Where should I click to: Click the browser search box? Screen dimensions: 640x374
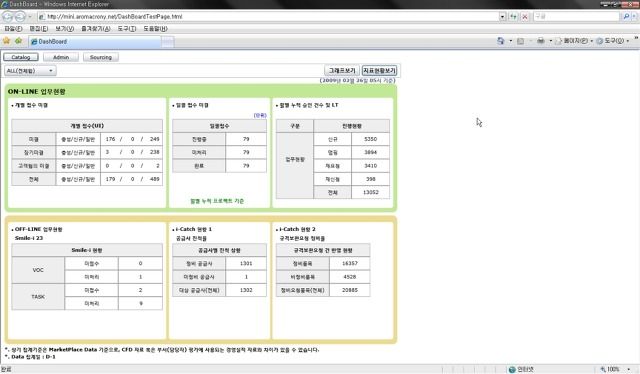click(x=576, y=17)
